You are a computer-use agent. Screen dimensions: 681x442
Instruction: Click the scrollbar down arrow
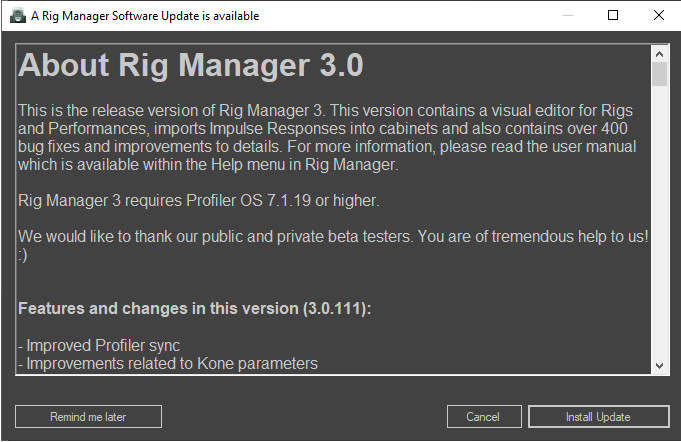coord(659,366)
